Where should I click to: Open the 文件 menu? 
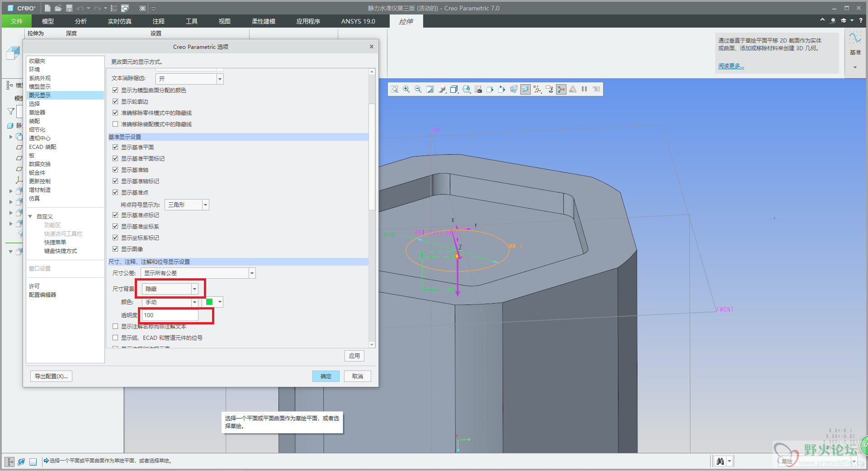17,21
